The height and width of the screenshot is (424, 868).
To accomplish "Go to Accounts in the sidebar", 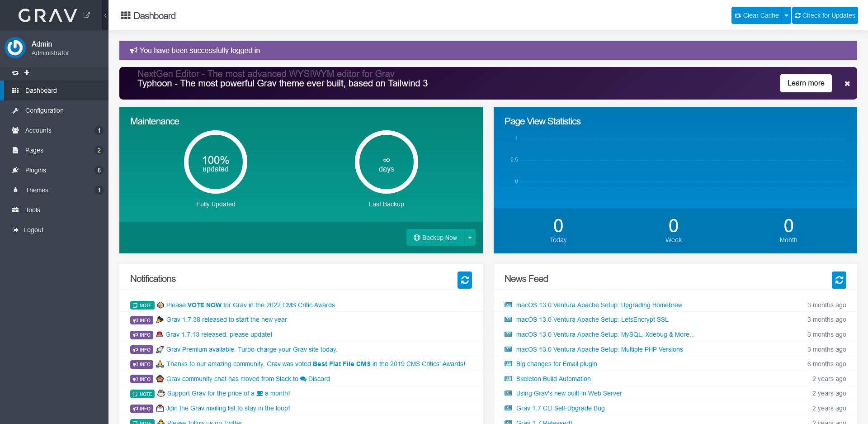I will [x=54, y=130].
